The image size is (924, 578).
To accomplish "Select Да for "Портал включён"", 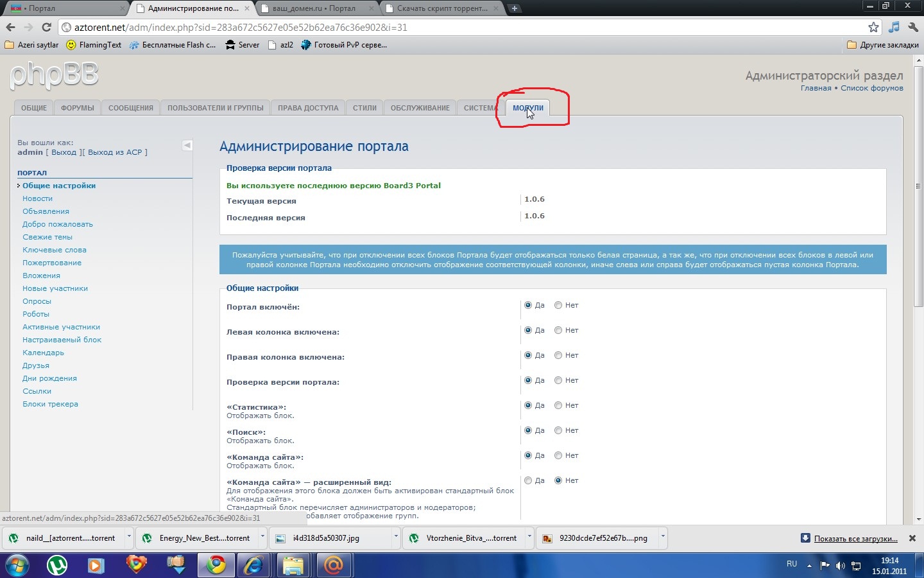I will click(528, 305).
